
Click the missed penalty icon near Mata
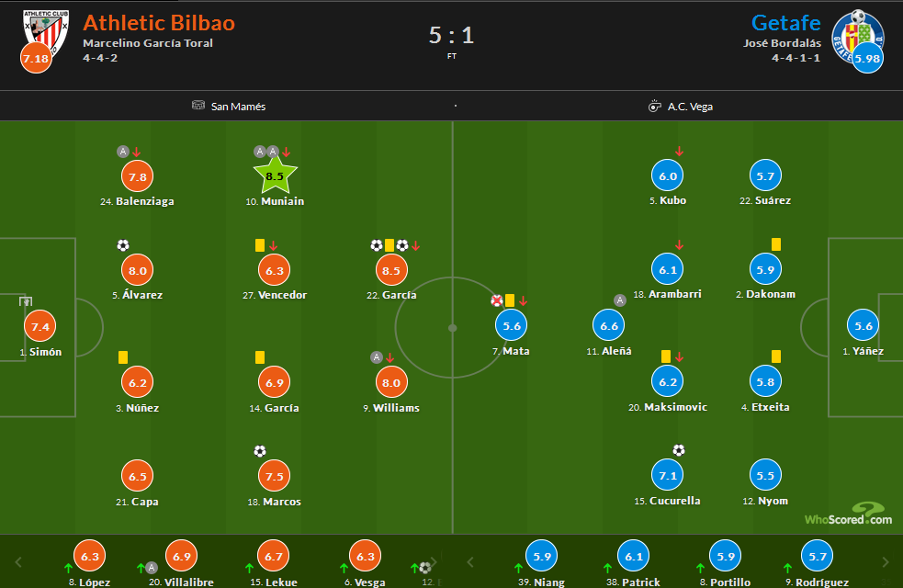point(497,300)
